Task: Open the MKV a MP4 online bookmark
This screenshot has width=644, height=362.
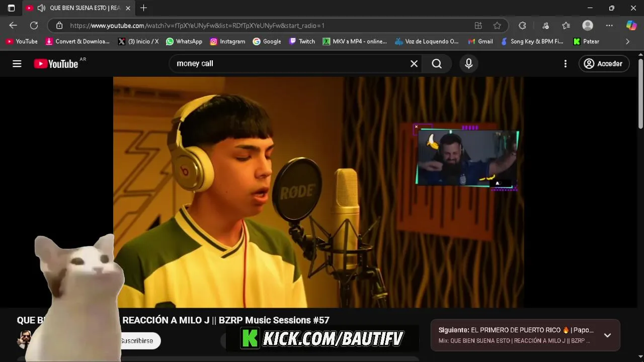Action: [355, 41]
